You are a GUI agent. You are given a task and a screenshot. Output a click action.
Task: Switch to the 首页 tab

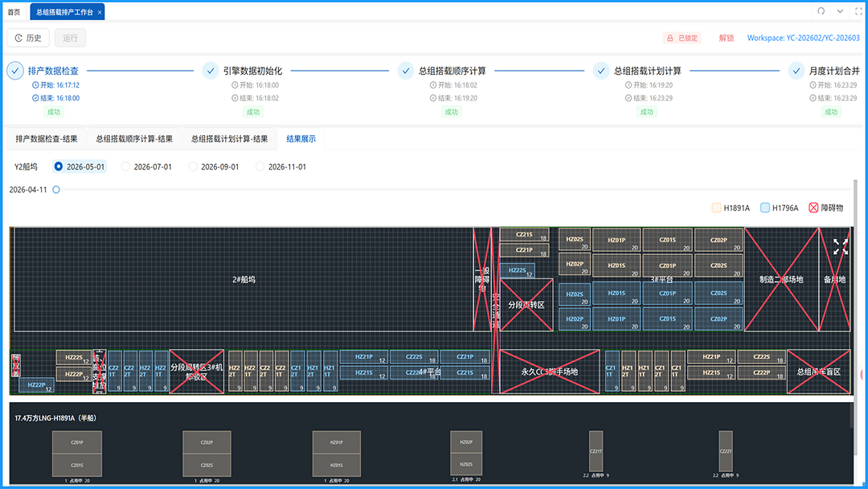coord(14,12)
